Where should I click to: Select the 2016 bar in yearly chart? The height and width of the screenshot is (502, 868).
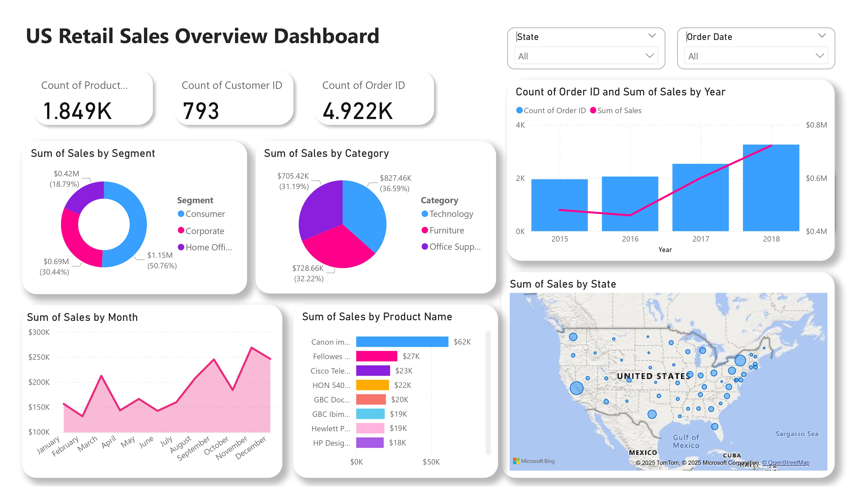(630, 204)
